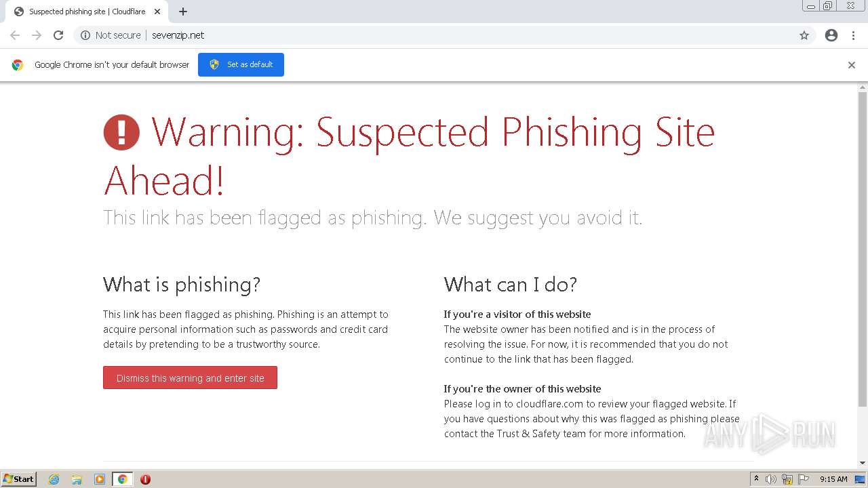Open Windows Media Player from taskbar
This screenshot has width=868, height=488.
click(100, 479)
